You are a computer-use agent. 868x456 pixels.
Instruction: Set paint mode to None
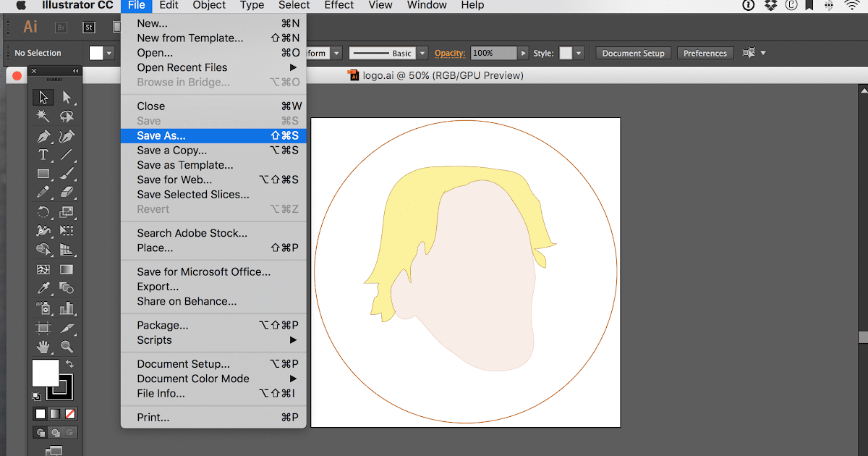[70, 414]
